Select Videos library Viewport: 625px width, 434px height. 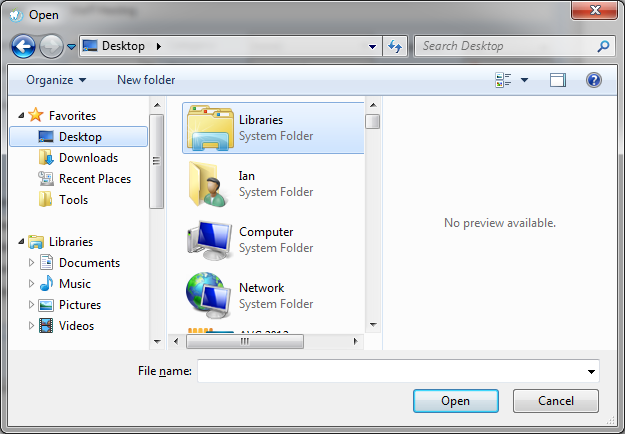click(76, 326)
